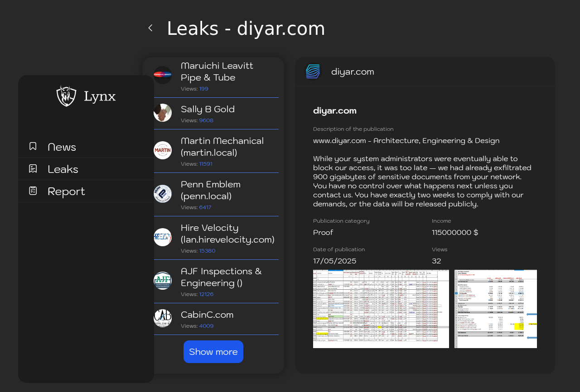580x392 pixels.
Task: Click Sally B Gold avatar image
Action: coord(163,113)
